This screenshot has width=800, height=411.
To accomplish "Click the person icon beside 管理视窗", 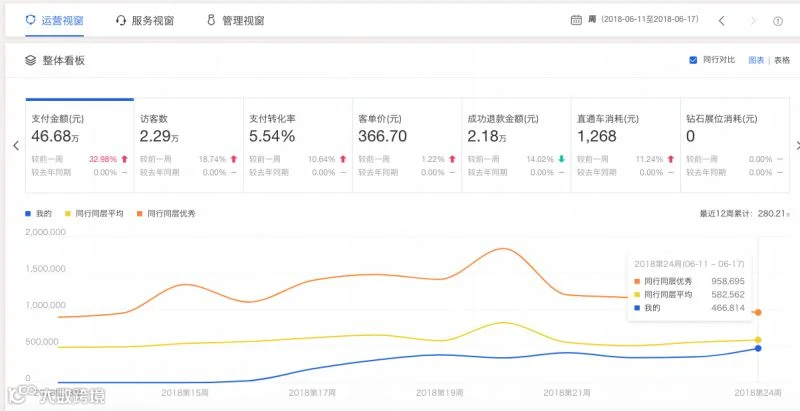I will tap(211, 20).
